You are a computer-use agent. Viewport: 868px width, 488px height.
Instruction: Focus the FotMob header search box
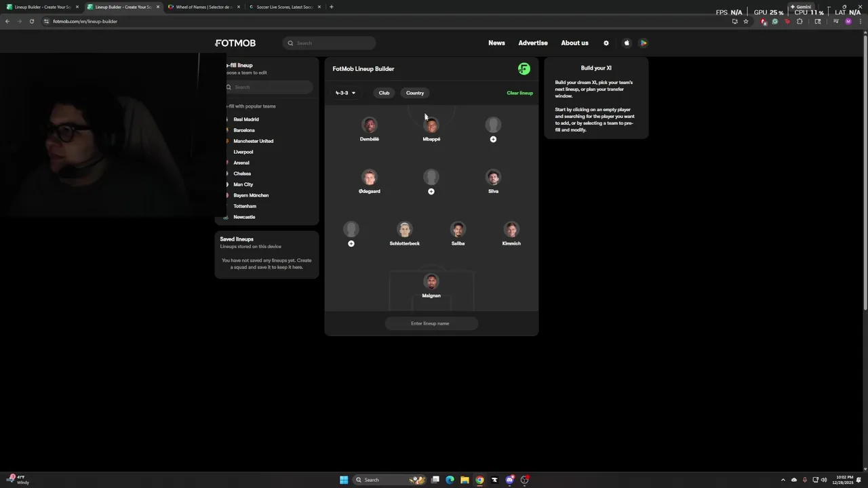(x=329, y=43)
